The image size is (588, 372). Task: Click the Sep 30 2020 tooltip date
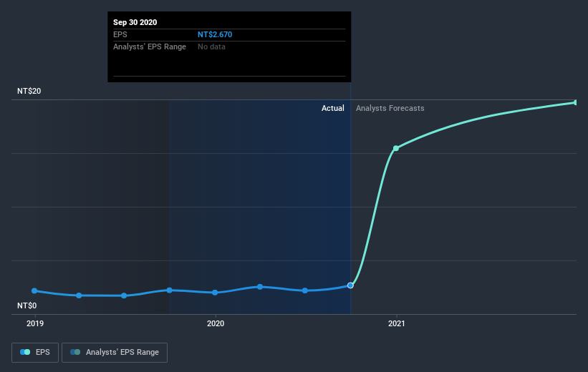coord(135,22)
